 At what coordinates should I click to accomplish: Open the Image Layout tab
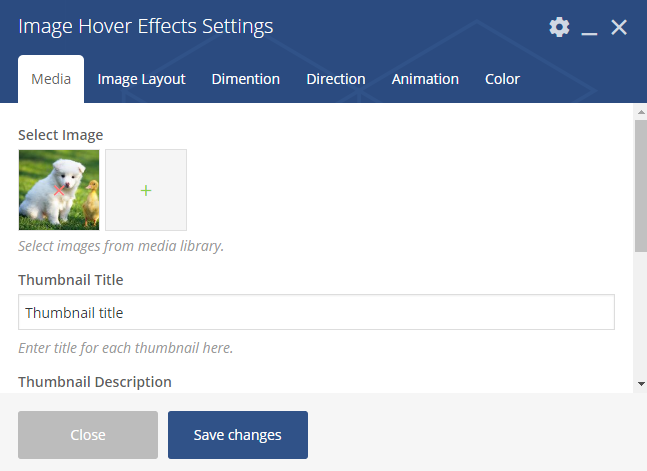[x=142, y=79]
